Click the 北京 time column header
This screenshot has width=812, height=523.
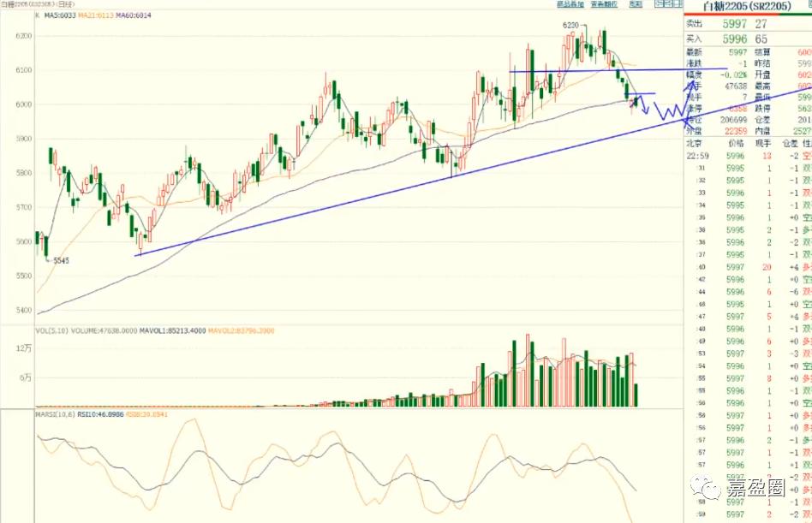point(694,143)
